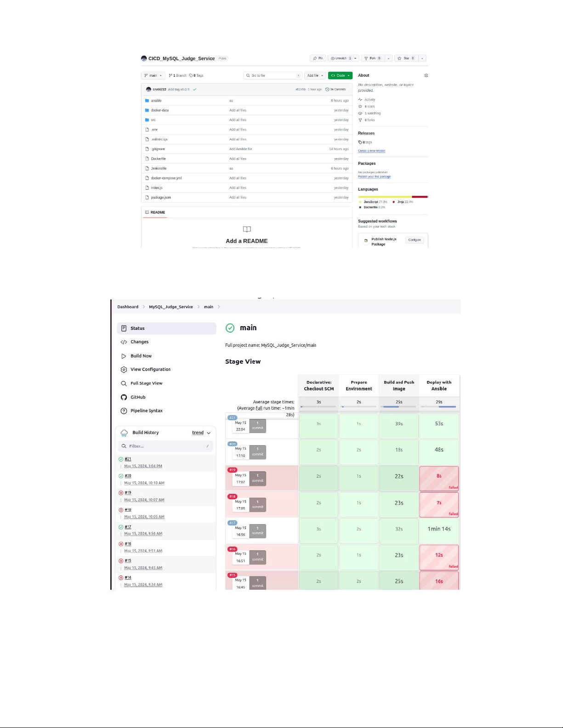Open the Dockerfile file
The image size is (563, 728).
pyautogui.click(x=158, y=158)
